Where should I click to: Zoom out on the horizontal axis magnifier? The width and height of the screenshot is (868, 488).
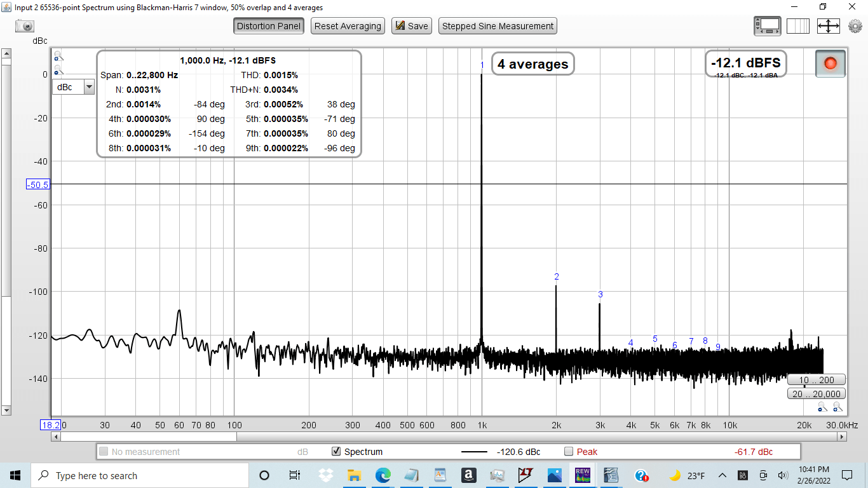[823, 407]
